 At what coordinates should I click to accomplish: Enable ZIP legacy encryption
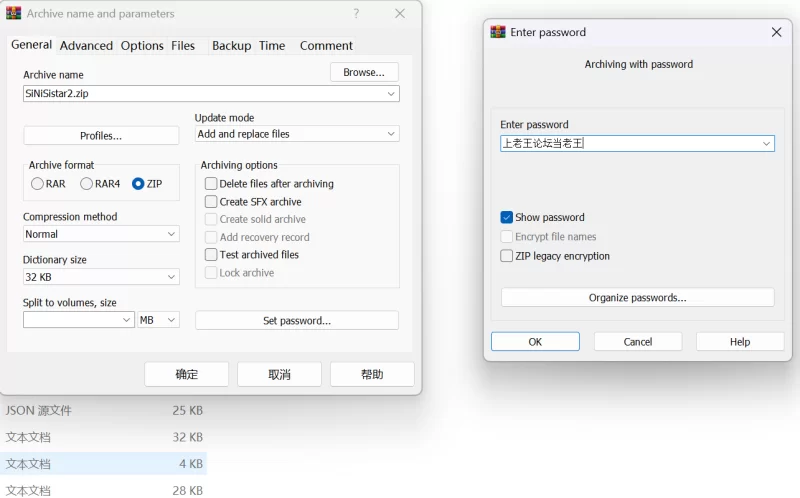[506, 256]
